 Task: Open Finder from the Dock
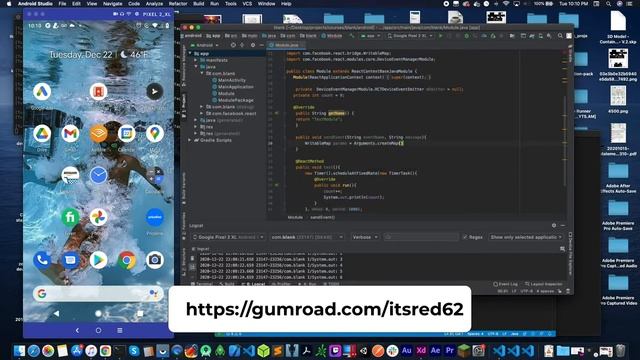point(19,351)
